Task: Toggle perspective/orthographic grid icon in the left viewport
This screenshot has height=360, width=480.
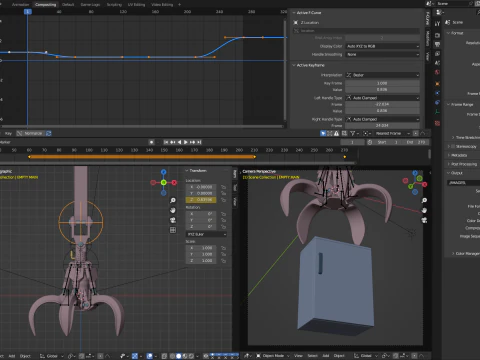Action: tap(173, 230)
